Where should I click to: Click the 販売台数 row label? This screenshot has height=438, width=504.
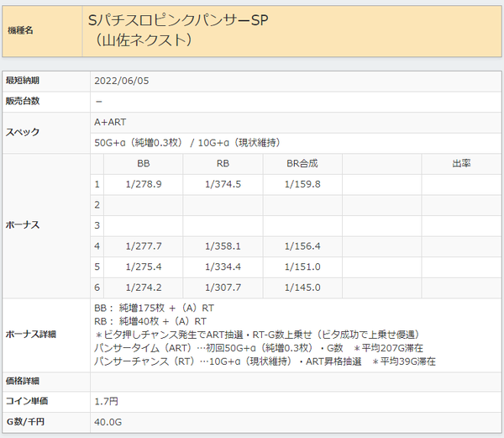pos(23,101)
